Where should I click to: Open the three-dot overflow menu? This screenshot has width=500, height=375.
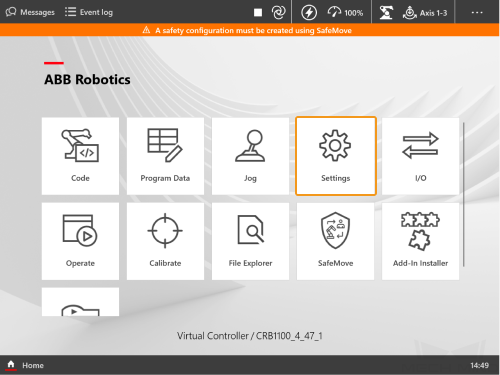[x=477, y=13]
